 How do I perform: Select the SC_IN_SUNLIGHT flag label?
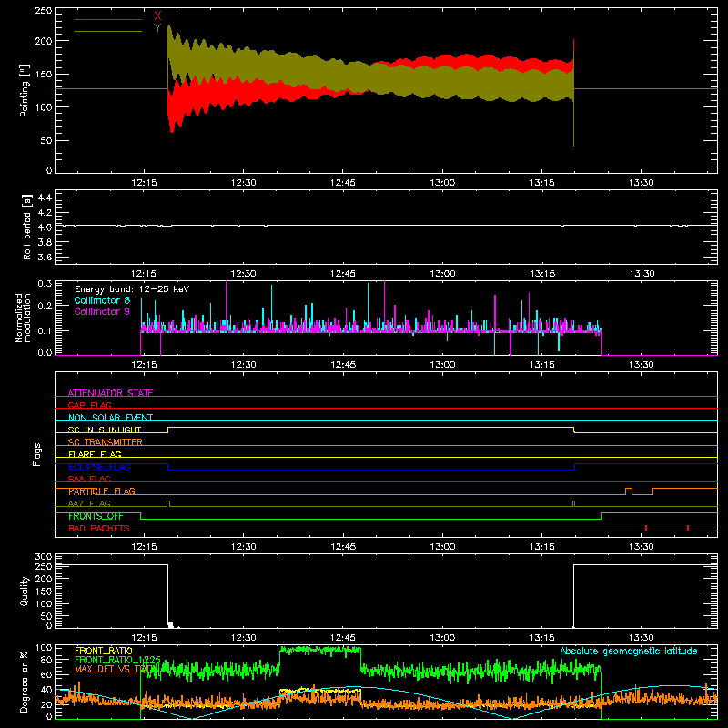[x=105, y=430]
